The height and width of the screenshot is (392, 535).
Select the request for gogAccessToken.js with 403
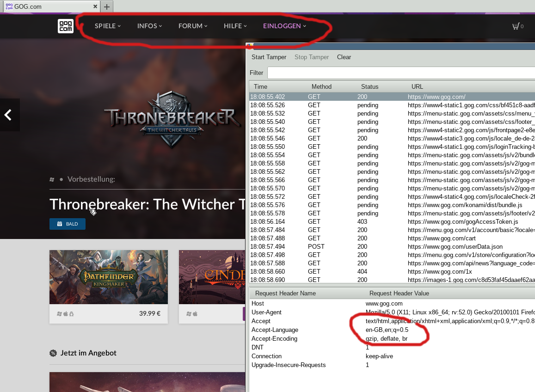click(x=392, y=221)
